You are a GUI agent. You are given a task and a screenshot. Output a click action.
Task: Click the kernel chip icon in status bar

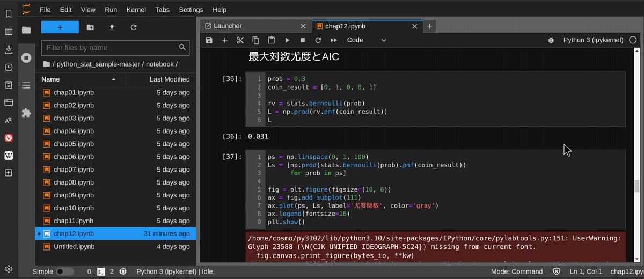[123, 271]
